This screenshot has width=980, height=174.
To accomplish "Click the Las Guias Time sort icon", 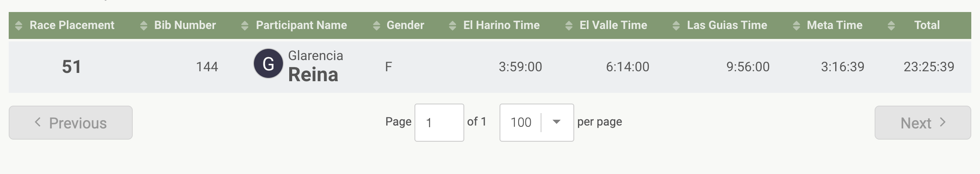I will tap(676, 26).
